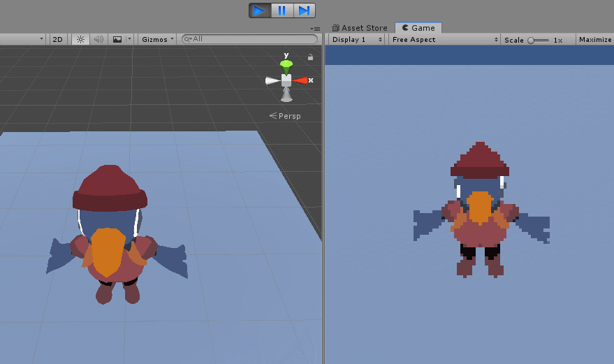Click the search magnifier icon

coord(188,39)
